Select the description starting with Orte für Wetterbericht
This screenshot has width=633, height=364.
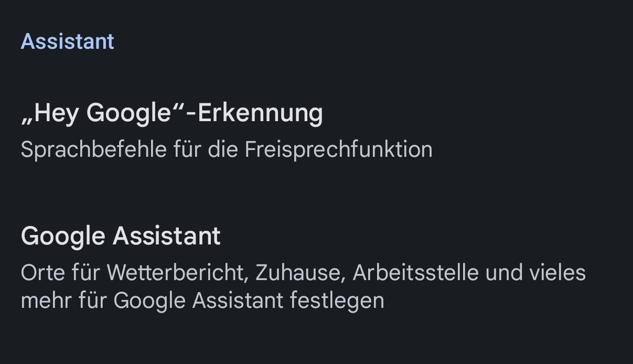[303, 273]
